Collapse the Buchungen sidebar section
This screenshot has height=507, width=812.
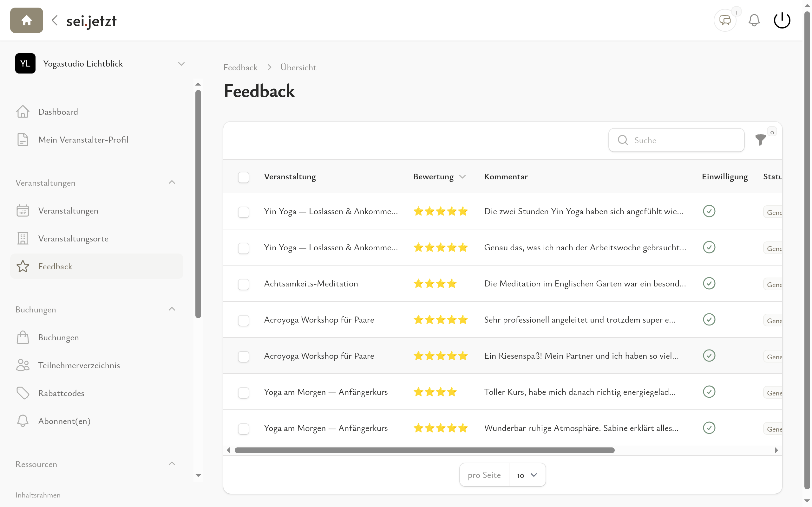pos(172,309)
